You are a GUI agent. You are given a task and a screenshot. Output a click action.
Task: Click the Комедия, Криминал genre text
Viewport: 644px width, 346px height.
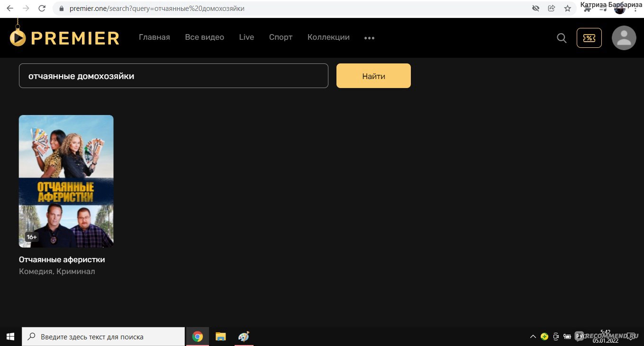click(x=57, y=271)
